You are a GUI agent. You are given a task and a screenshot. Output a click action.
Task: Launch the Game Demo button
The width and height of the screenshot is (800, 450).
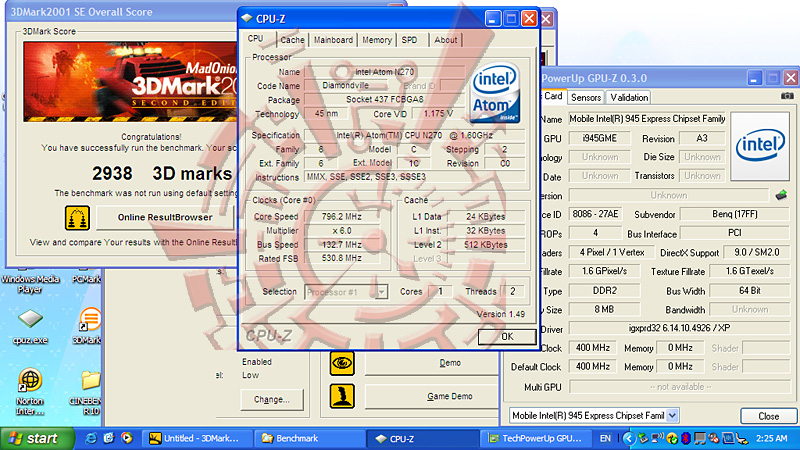click(432, 396)
